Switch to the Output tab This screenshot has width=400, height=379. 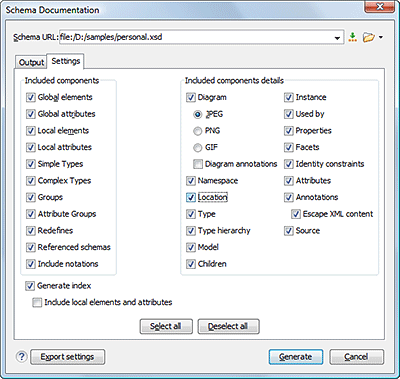click(x=31, y=62)
